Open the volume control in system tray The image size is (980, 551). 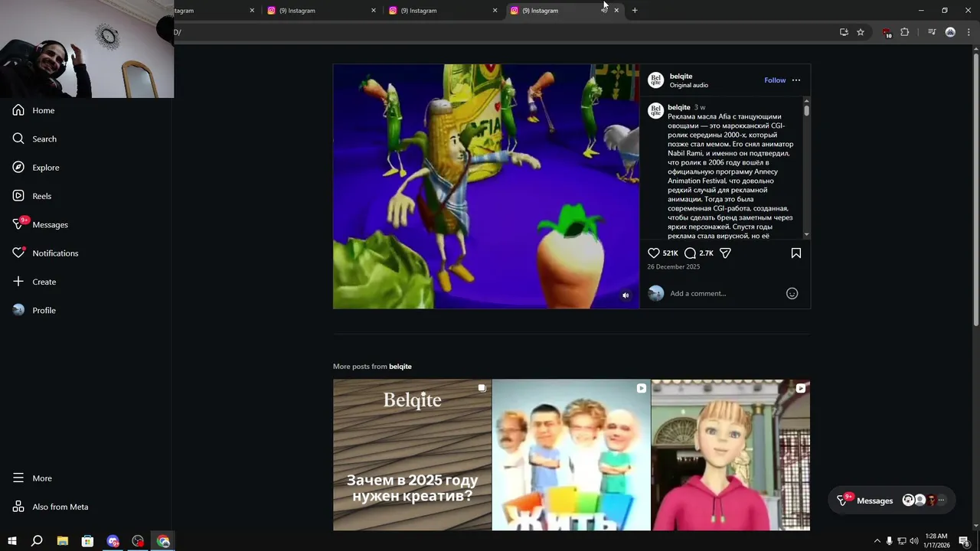point(914,541)
